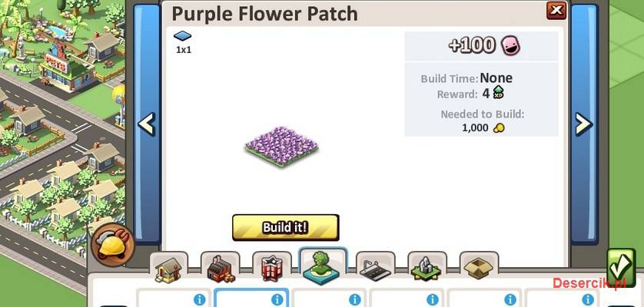Open the roads category icon
The height and width of the screenshot is (307, 644).
[375, 269]
